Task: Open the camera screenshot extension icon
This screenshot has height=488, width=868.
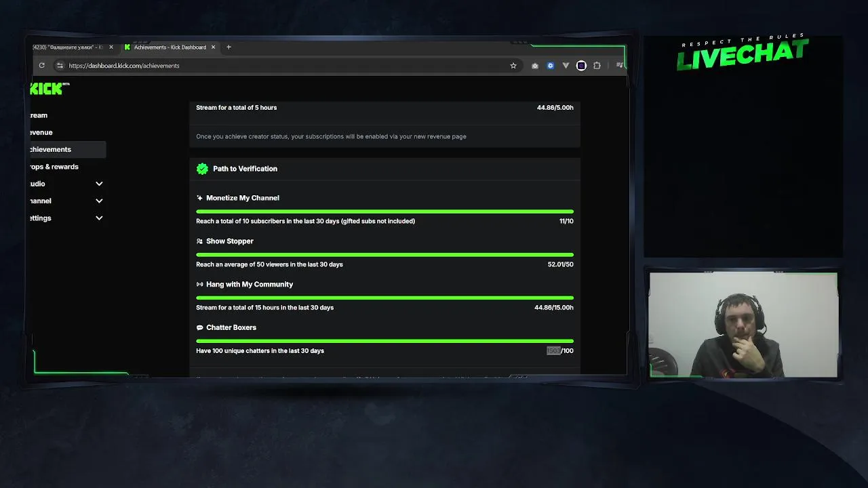Action: point(535,66)
